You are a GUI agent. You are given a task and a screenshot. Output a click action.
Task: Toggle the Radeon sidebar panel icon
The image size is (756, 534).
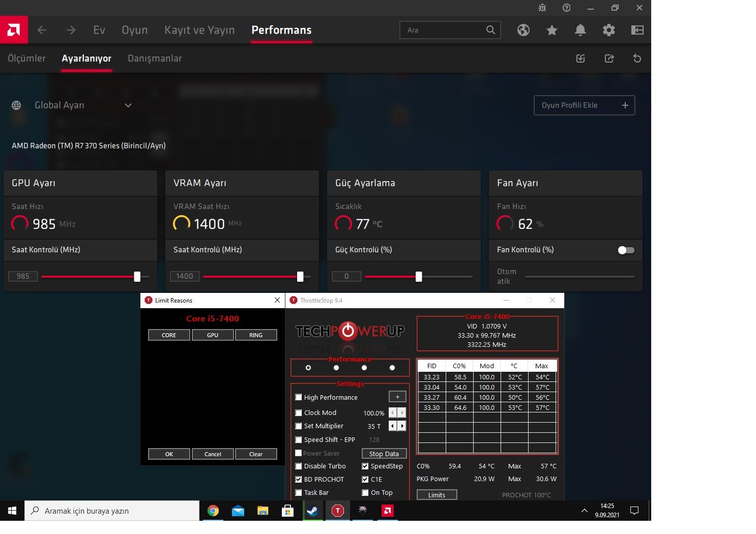pos(637,31)
